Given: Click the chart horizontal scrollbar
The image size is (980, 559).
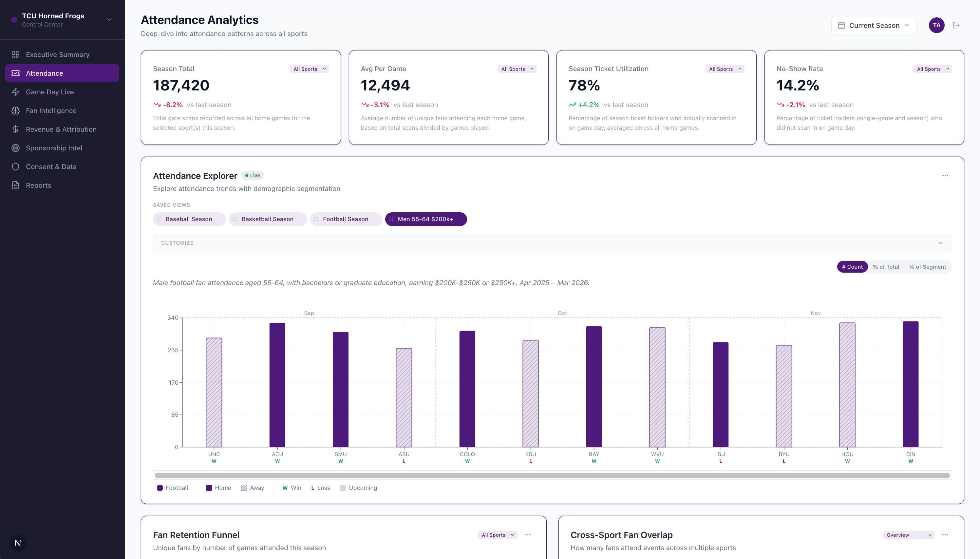Looking at the screenshot, I should (x=552, y=475).
